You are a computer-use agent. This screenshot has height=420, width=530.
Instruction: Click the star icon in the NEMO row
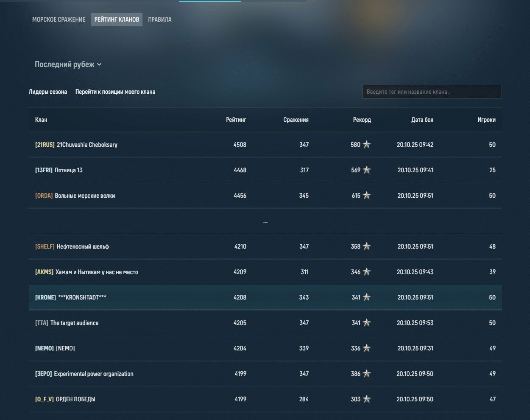click(x=367, y=348)
